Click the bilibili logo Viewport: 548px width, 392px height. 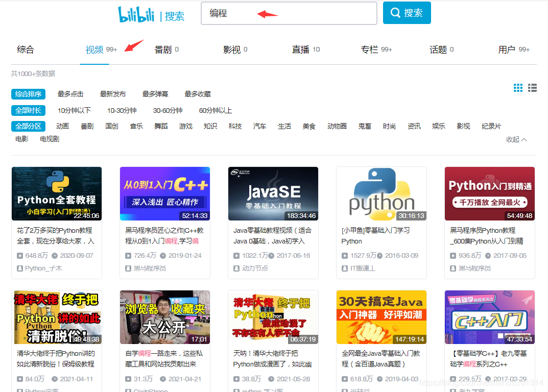tap(136, 14)
